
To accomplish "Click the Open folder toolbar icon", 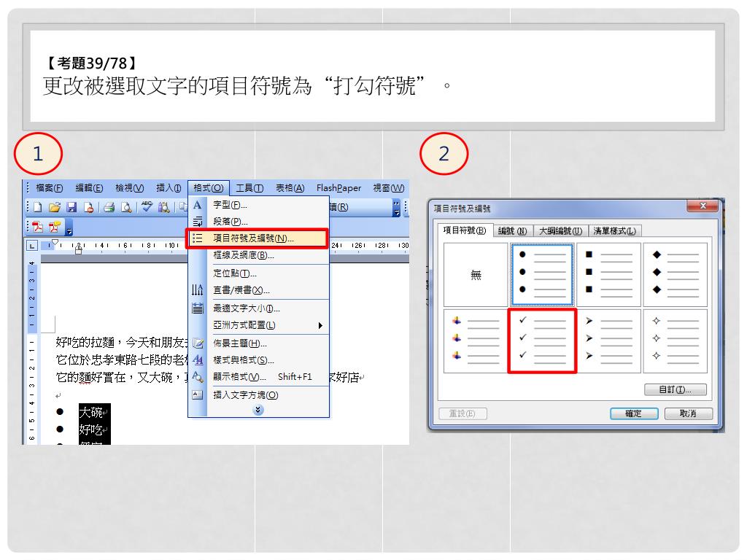I will 55,207.
